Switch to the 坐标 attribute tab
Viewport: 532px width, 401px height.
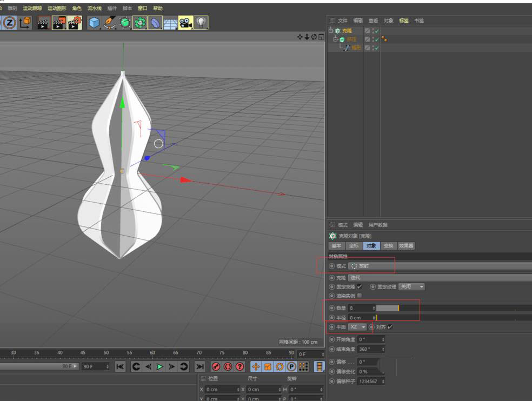click(x=354, y=246)
